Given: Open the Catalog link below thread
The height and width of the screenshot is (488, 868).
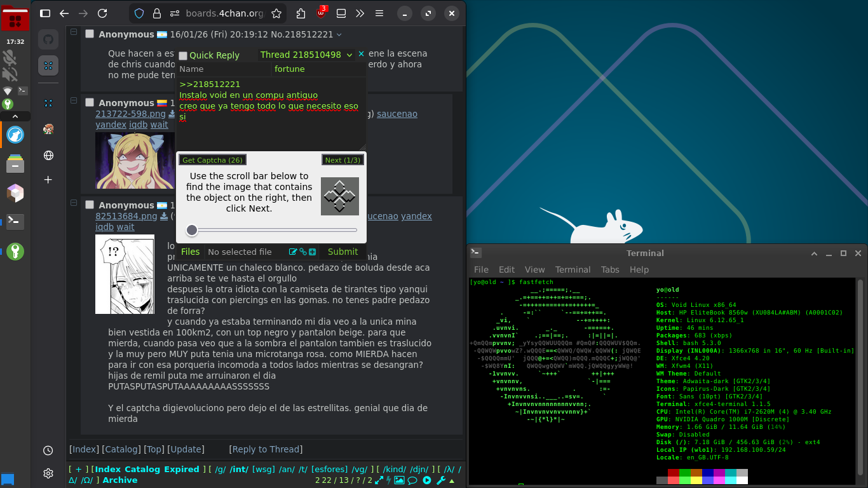Looking at the screenshot, I should click(x=121, y=449).
